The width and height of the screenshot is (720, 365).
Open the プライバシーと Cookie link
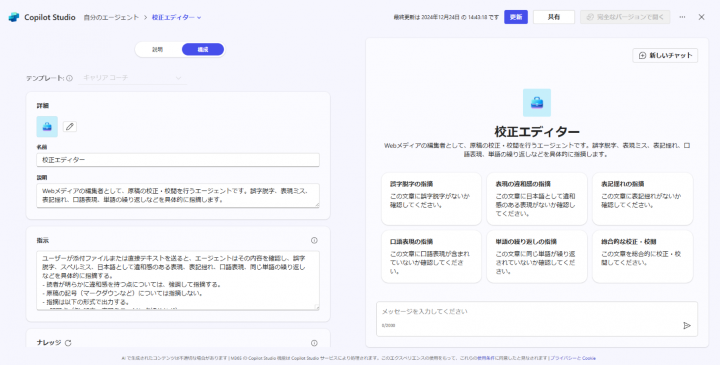(573, 358)
